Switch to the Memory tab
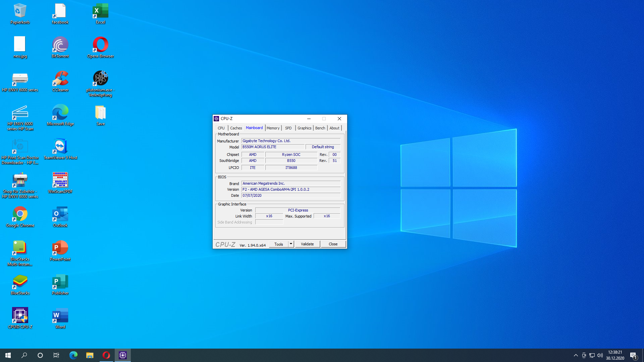Image resolution: width=644 pixels, height=362 pixels. pos(273,128)
